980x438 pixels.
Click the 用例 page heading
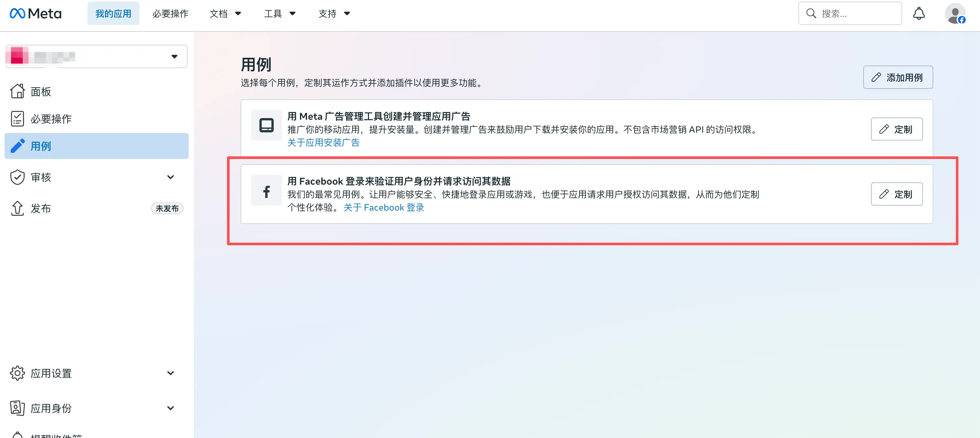click(256, 64)
